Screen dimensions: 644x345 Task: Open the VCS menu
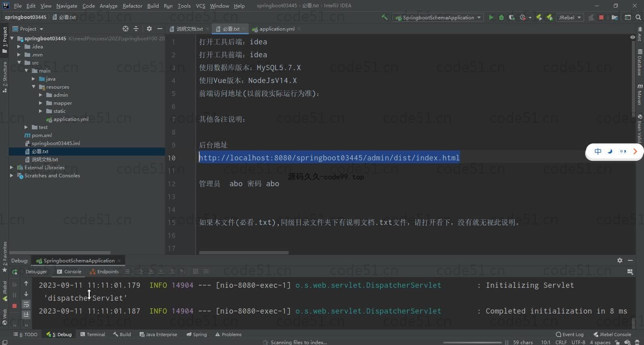click(200, 6)
